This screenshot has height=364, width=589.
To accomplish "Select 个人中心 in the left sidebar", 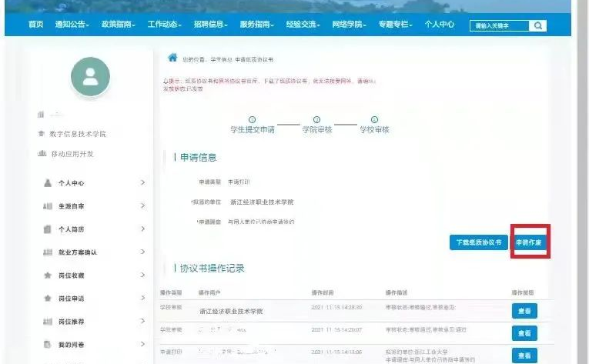I will click(x=72, y=183).
